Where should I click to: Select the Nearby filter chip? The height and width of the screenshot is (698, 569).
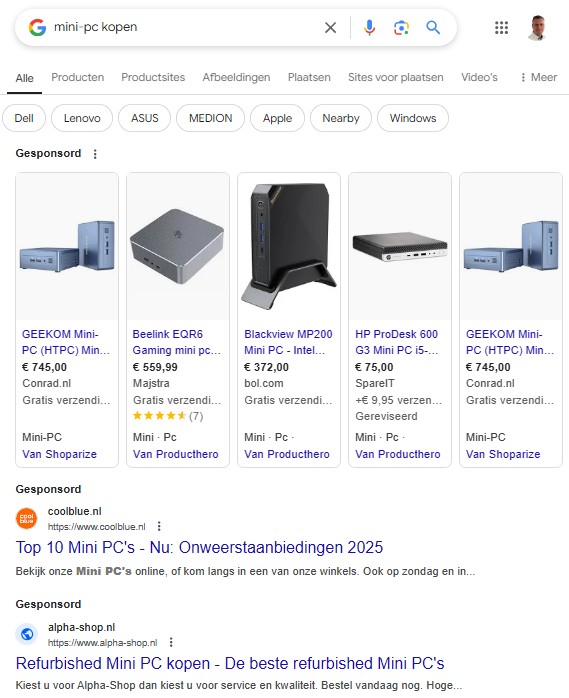tap(341, 118)
